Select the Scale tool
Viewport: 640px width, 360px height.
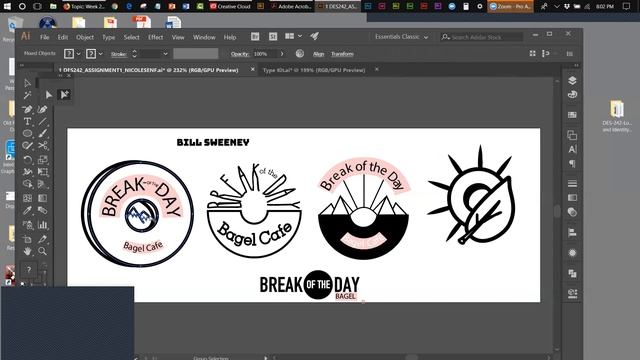42,160
